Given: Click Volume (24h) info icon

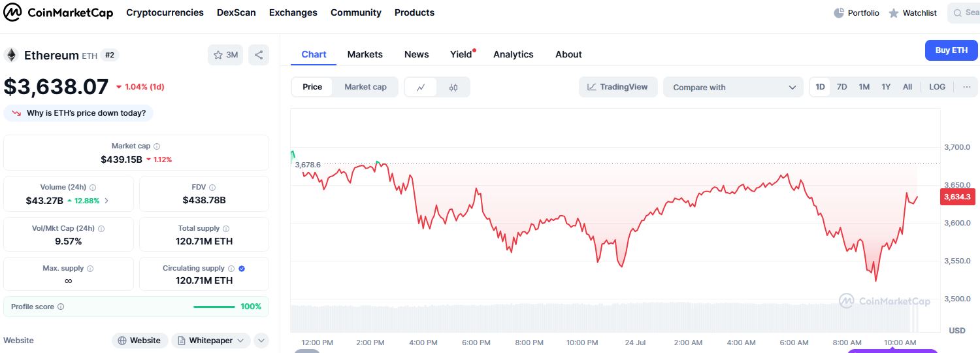Looking at the screenshot, I should [93, 188].
